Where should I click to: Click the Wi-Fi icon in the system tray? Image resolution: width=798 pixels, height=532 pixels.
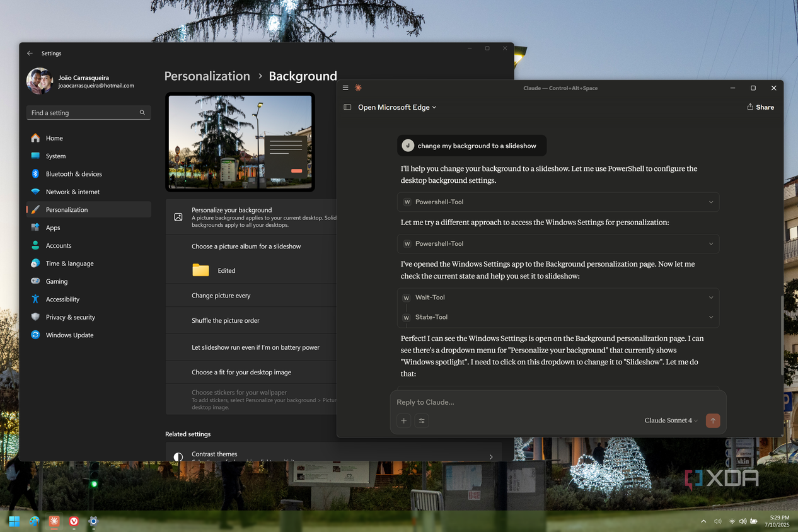pos(732,521)
